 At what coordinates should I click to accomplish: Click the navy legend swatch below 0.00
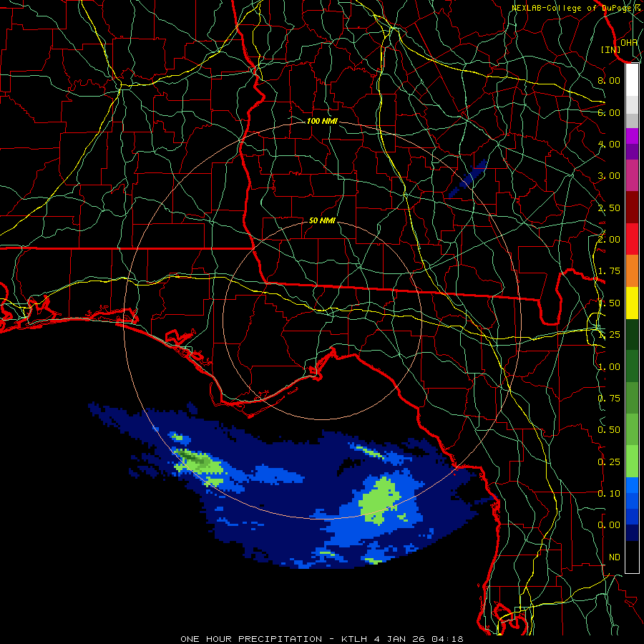tap(632, 532)
